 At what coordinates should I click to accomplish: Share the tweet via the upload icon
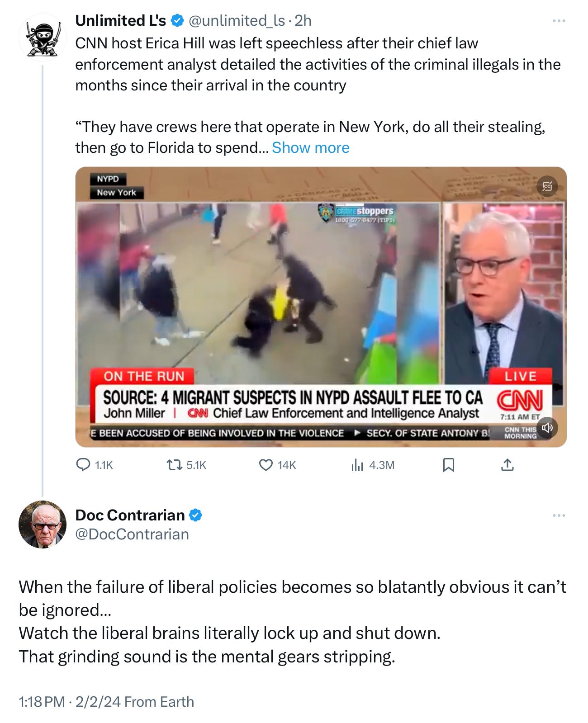507,465
